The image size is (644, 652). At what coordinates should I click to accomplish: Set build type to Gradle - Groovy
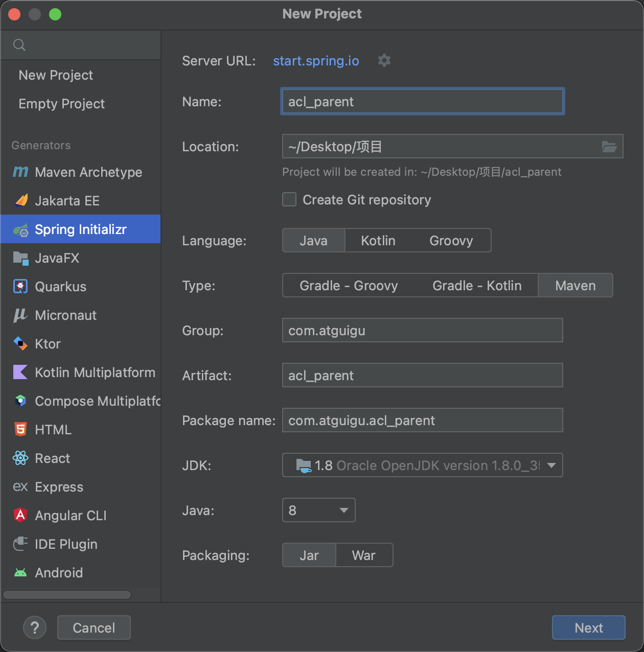[349, 286]
